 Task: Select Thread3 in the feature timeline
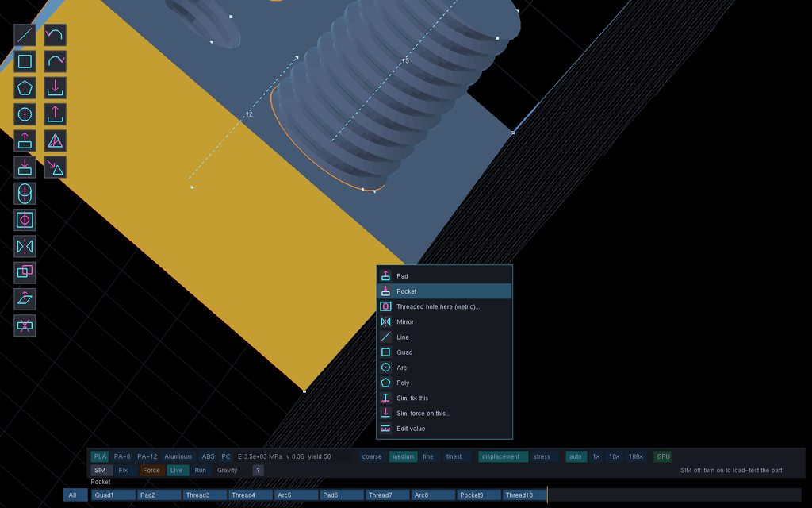click(x=205, y=495)
